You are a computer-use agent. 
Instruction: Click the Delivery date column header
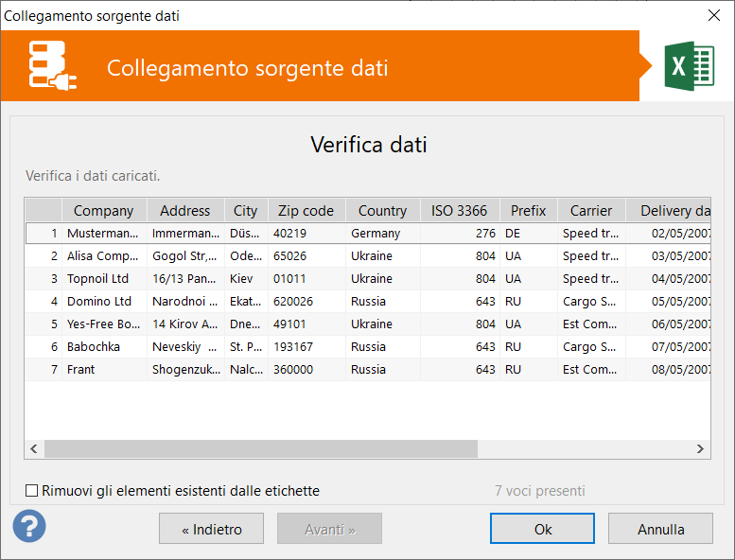[x=669, y=210]
